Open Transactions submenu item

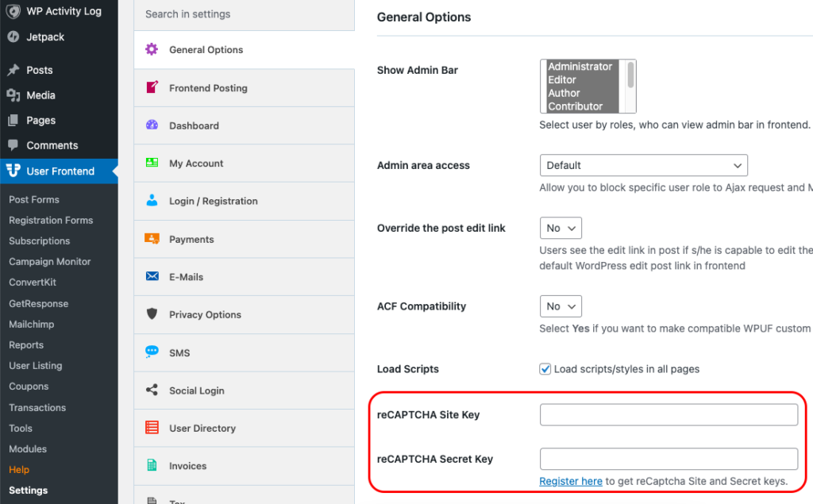click(x=37, y=407)
